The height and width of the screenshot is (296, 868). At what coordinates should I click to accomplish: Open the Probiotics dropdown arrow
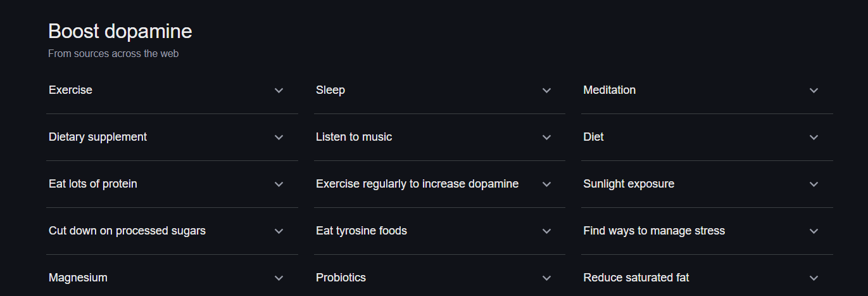(x=546, y=278)
